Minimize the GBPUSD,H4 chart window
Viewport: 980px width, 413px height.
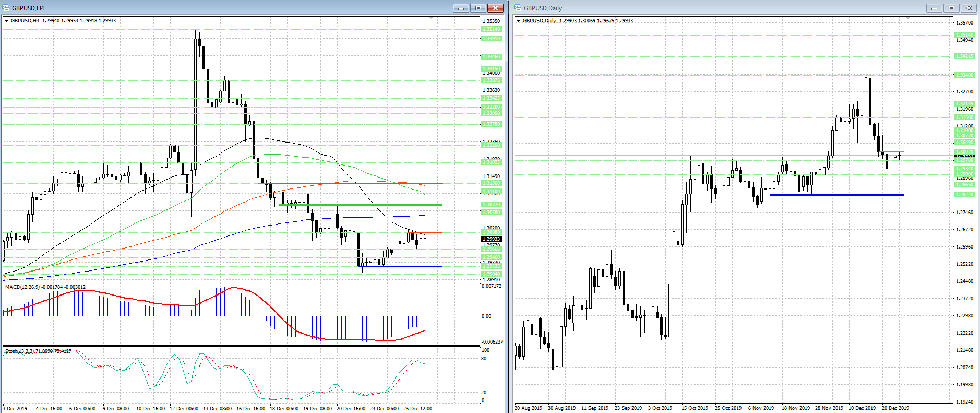(461, 8)
